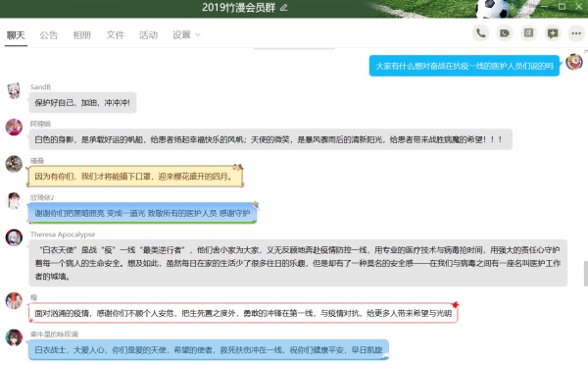Image resolution: width=588 pixels, height=365 pixels.
Task: Open 欣琦依's avatar
Action: coord(14,201)
